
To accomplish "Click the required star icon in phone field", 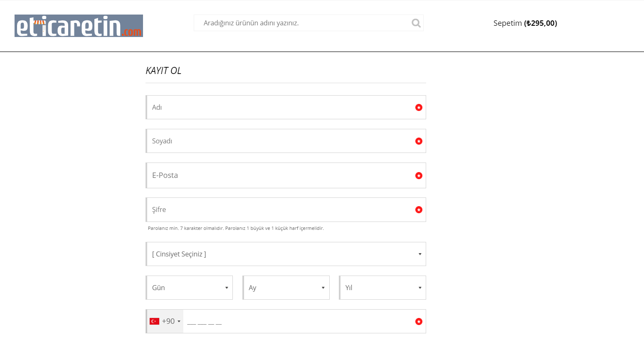I will tap(419, 321).
